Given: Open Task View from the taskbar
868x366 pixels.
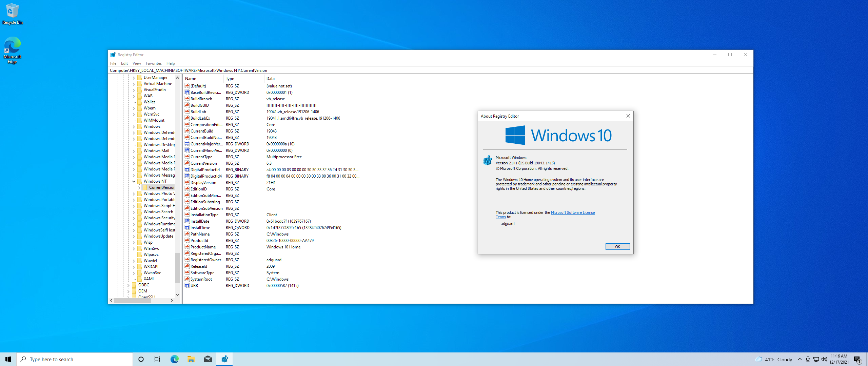Looking at the screenshot, I should click(157, 359).
